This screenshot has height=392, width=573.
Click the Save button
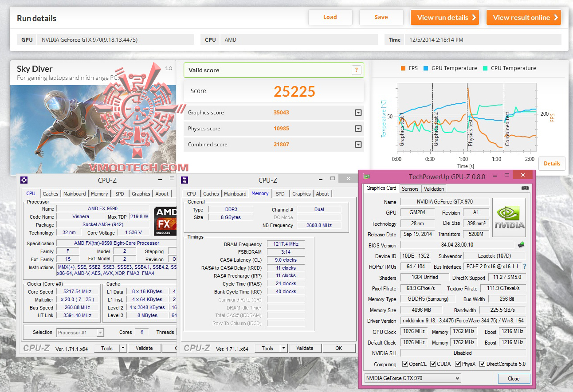click(x=381, y=17)
